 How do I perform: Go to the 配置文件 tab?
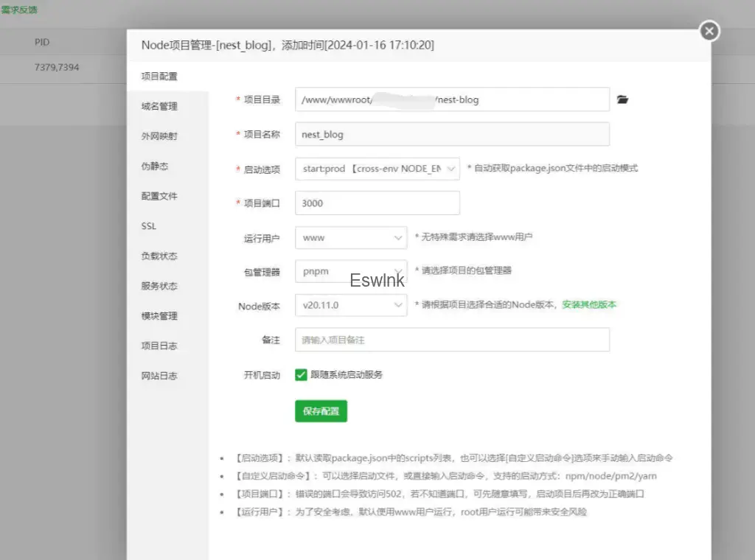(x=159, y=196)
